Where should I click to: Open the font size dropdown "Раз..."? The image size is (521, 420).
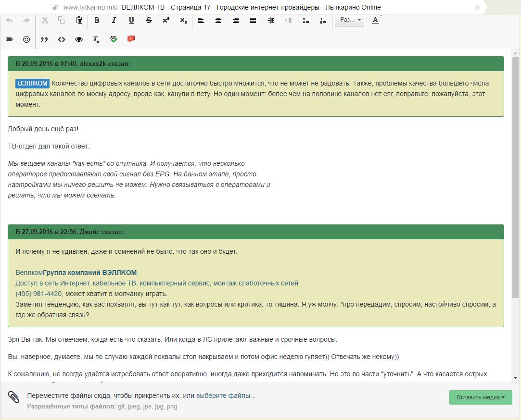tap(350, 20)
